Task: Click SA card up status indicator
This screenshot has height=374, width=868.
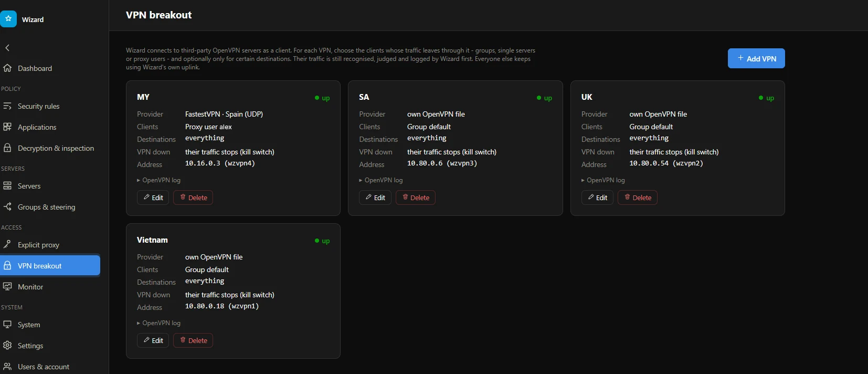Action: click(544, 98)
